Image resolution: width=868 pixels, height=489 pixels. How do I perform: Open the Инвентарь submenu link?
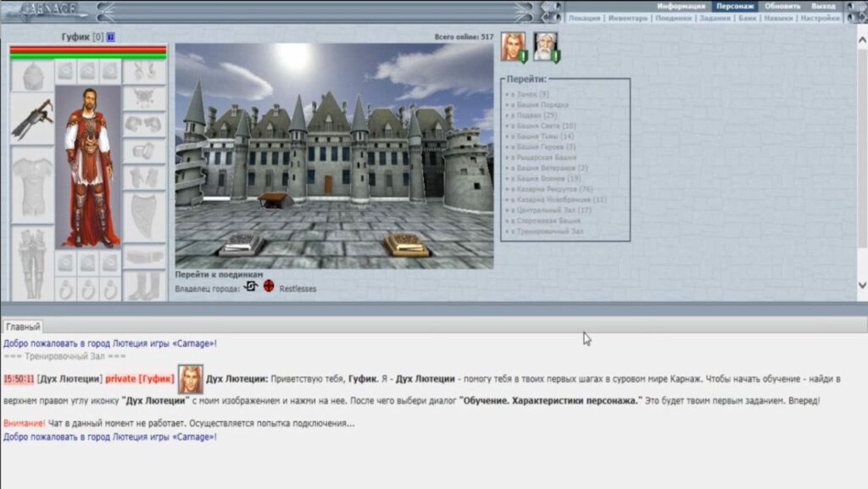tap(628, 19)
